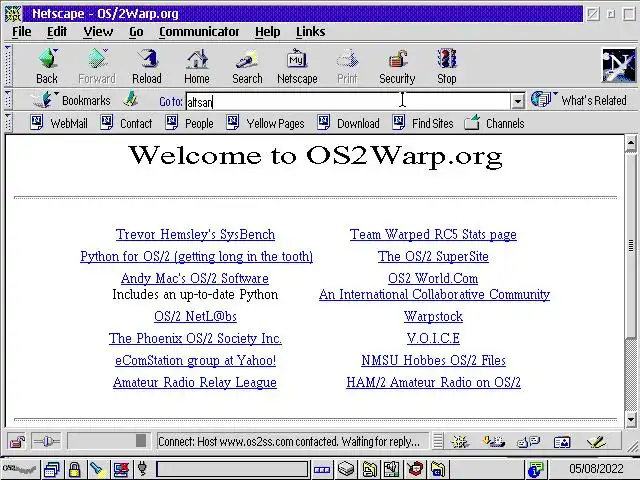Viewport: 640px width, 480px height.
Task: Click the page load progress bar
Action: (109, 441)
